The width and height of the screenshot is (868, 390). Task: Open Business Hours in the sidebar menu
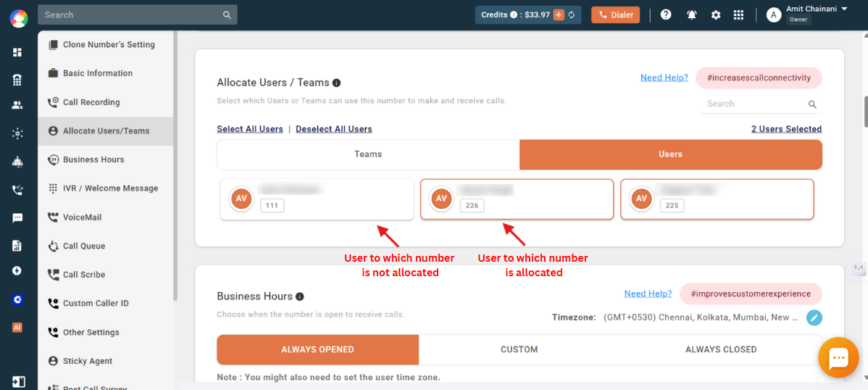pos(106,159)
